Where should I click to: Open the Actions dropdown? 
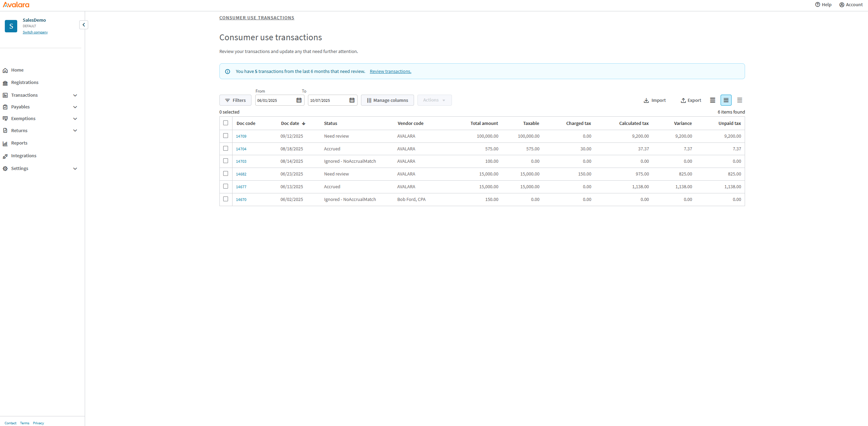(x=434, y=100)
